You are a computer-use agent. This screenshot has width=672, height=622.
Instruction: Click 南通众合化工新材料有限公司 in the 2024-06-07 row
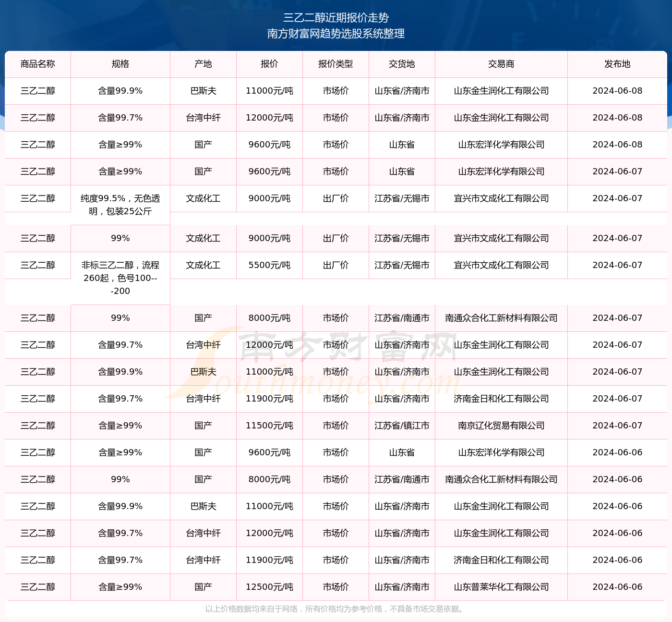[502, 318]
